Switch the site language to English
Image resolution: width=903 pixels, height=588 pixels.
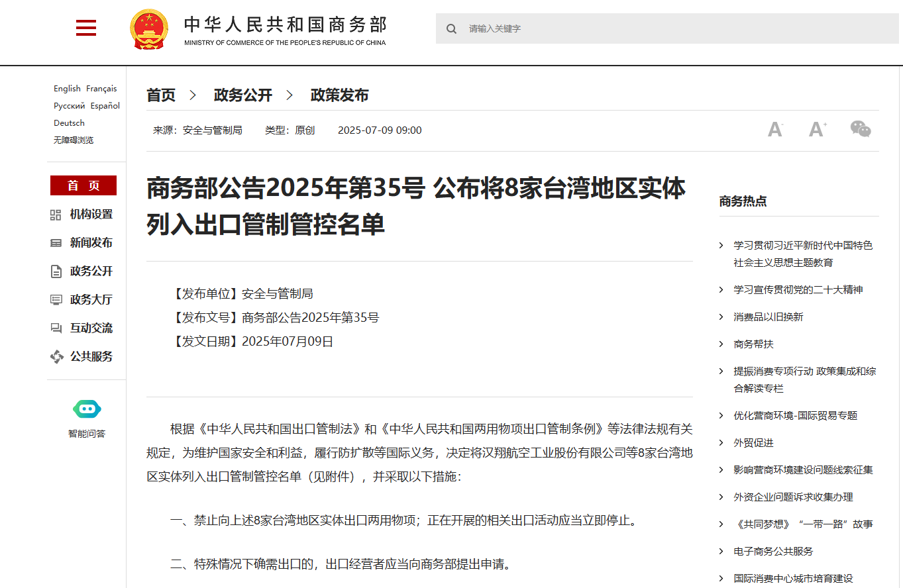[x=67, y=89]
